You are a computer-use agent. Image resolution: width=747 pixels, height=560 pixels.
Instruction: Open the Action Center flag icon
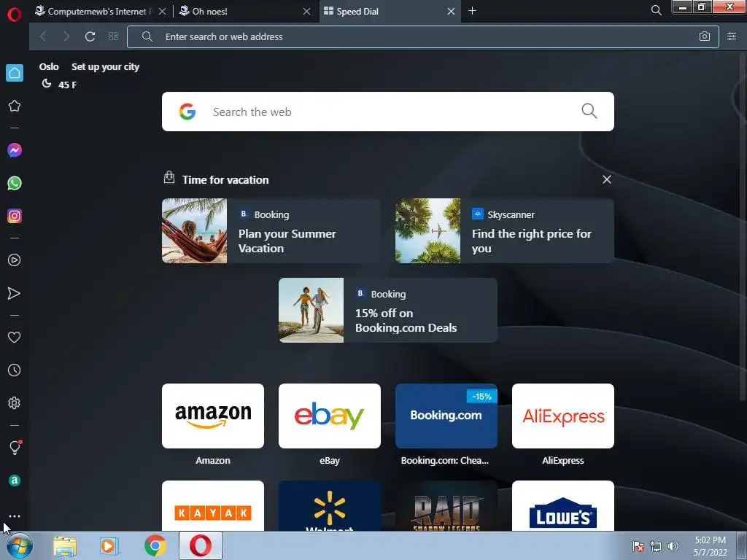[x=638, y=546]
